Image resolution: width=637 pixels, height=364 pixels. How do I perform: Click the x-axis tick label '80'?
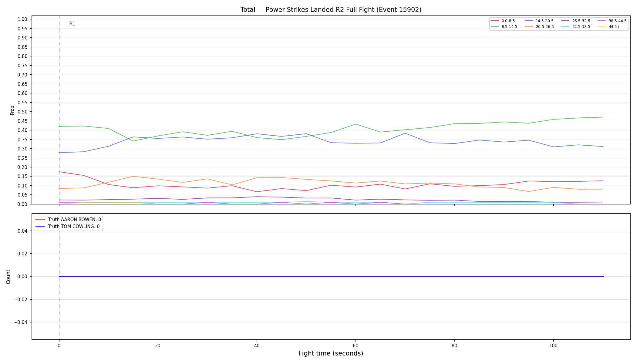pyautogui.click(x=454, y=345)
